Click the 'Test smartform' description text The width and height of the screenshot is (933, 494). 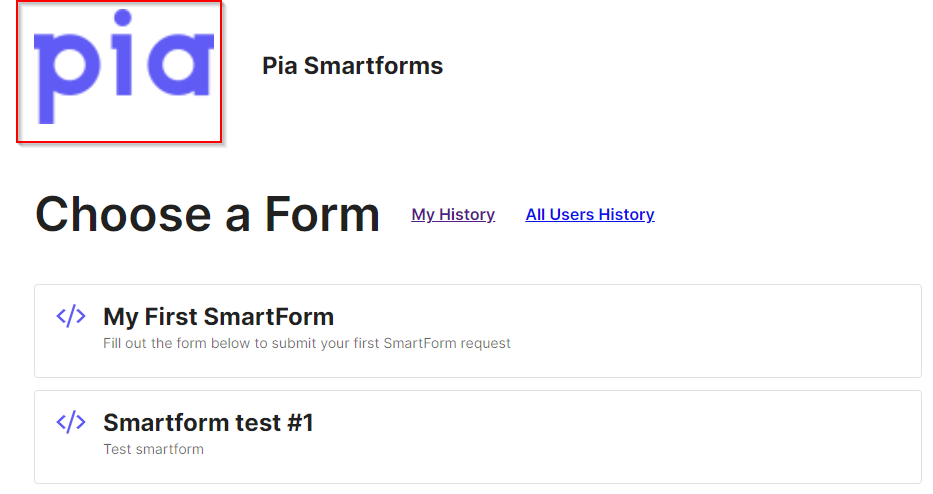[154, 449]
